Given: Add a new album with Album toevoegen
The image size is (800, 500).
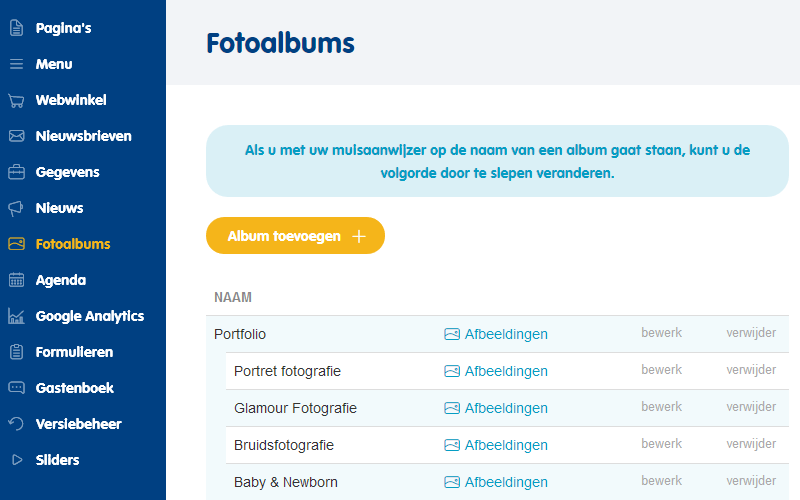Looking at the screenshot, I should (x=295, y=236).
